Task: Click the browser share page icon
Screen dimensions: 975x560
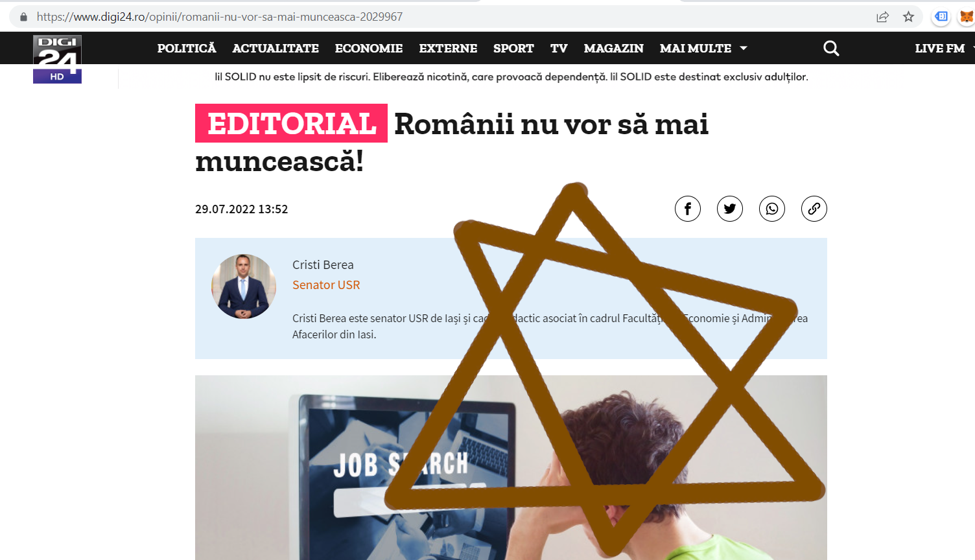Action: pos(882,17)
